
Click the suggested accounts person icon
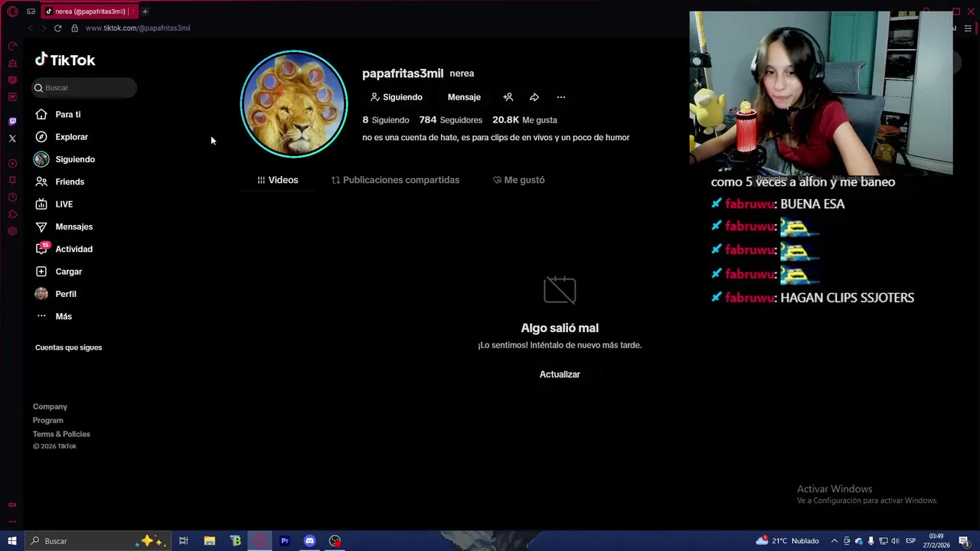508,97
